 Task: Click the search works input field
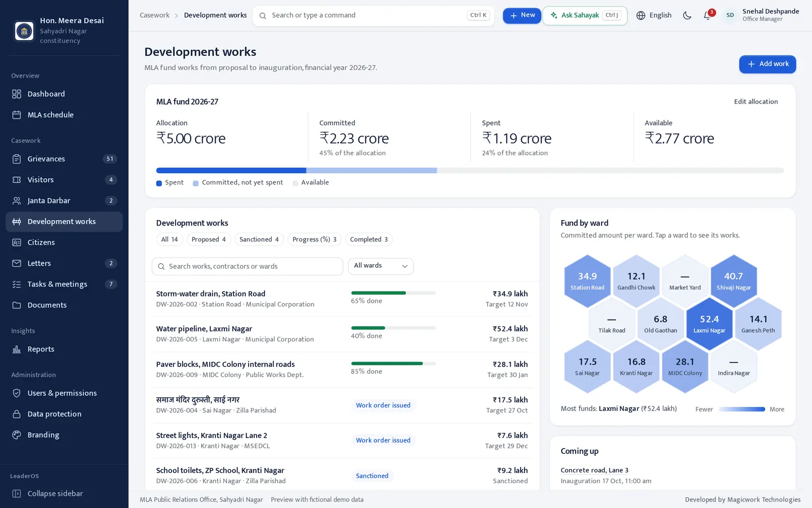tap(247, 266)
